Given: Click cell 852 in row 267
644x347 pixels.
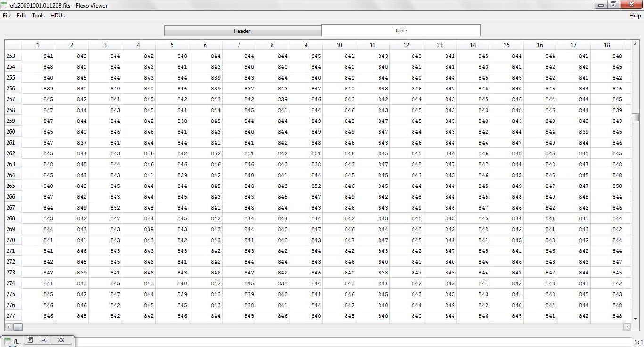Looking at the screenshot, I should [x=105, y=208].
